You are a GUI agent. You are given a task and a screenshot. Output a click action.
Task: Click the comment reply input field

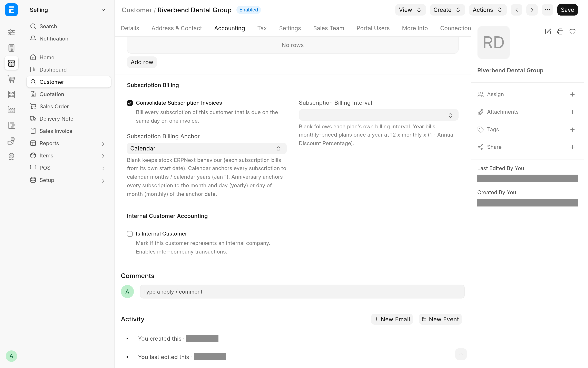click(x=302, y=292)
